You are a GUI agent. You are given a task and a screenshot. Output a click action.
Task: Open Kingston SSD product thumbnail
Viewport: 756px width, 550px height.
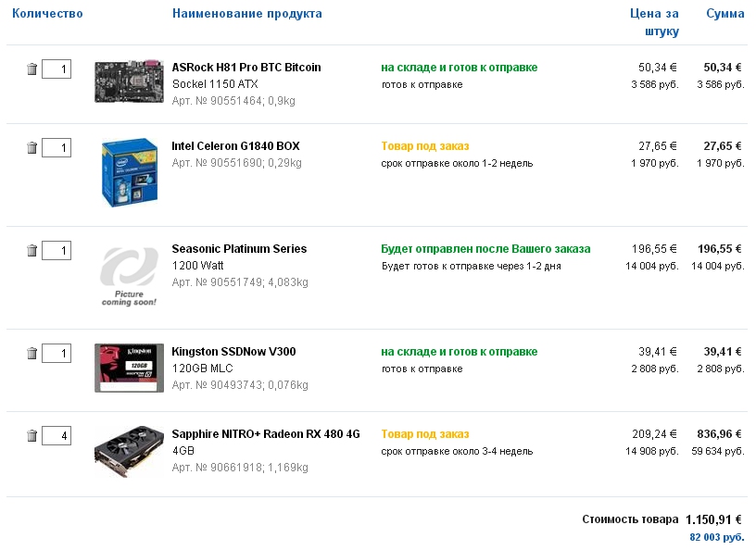(129, 368)
